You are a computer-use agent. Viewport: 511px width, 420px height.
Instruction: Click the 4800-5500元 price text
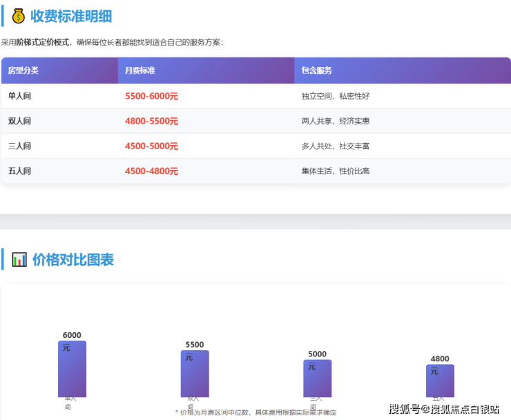[151, 121]
